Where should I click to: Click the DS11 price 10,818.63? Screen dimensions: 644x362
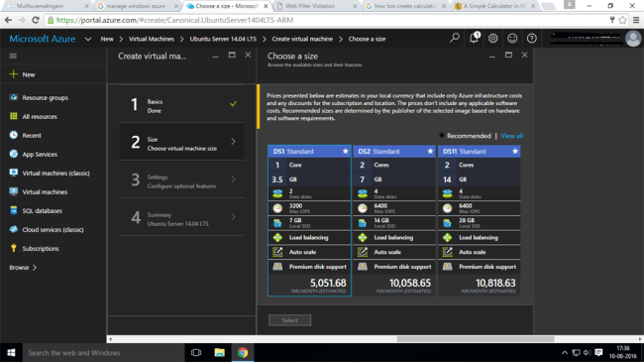pos(495,283)
